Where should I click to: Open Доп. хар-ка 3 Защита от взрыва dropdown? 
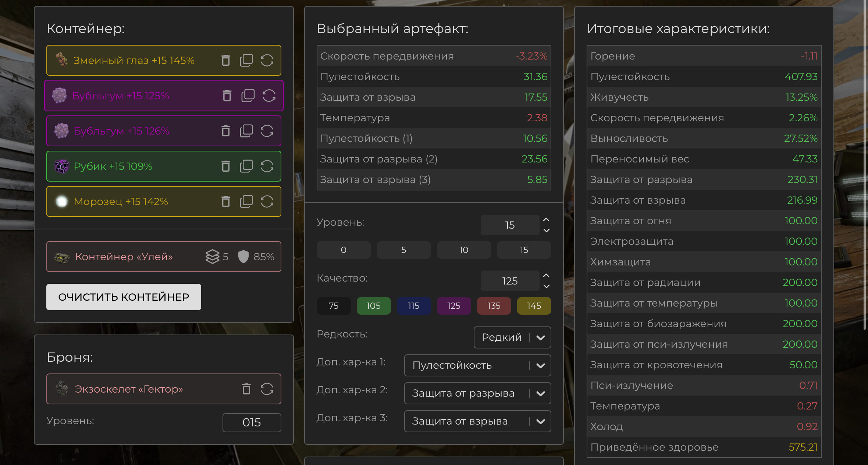pos(477,421)
